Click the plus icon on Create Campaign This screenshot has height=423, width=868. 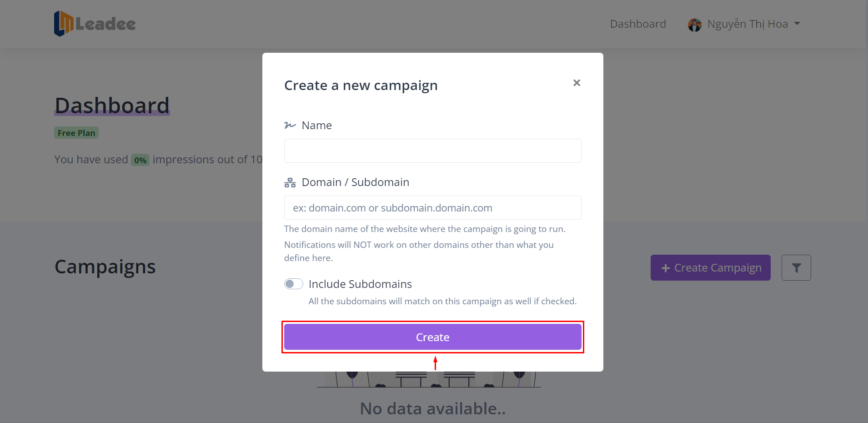point(665,268)
